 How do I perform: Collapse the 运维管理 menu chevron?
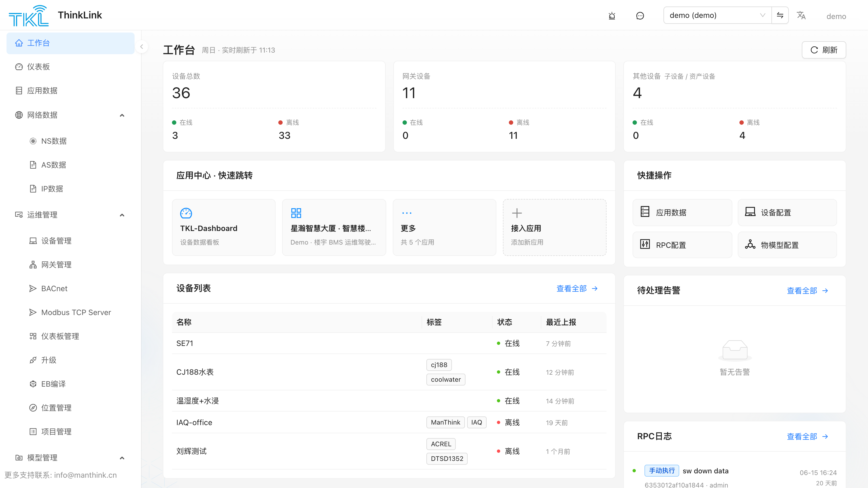pyautogui.click(x=122, y=215)
